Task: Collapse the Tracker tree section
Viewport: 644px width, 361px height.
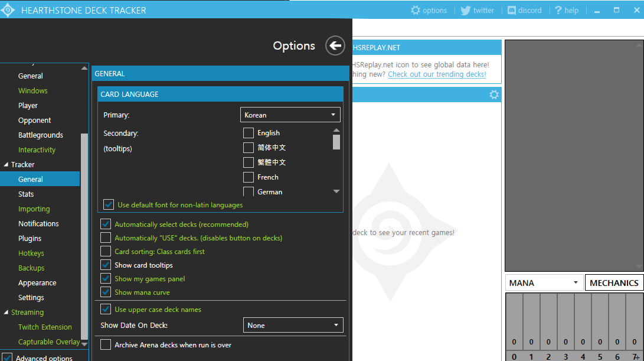Action: pyautogui.click(x=6, y=164)
